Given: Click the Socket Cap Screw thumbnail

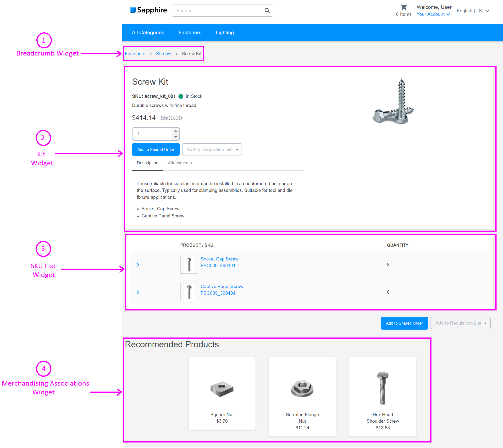Looking at the screenshot, I should coord(189,265).
